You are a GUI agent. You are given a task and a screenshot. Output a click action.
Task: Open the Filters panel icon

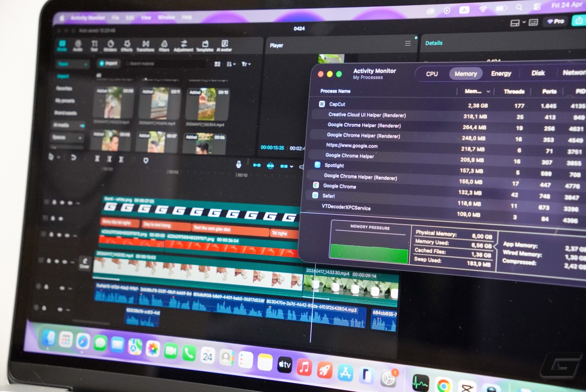(164, 45)
